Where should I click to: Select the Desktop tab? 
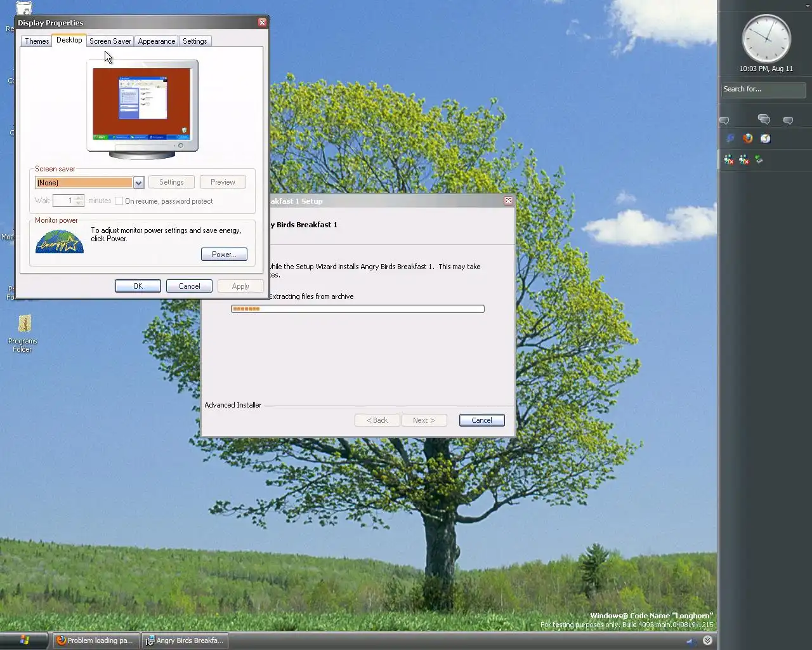pos(69,40)
